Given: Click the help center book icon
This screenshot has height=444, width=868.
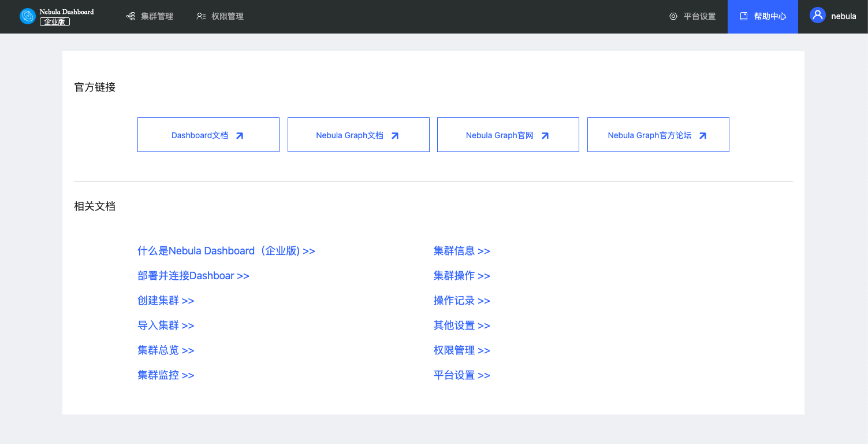Looking at the screenshot, I should (744, 16).
